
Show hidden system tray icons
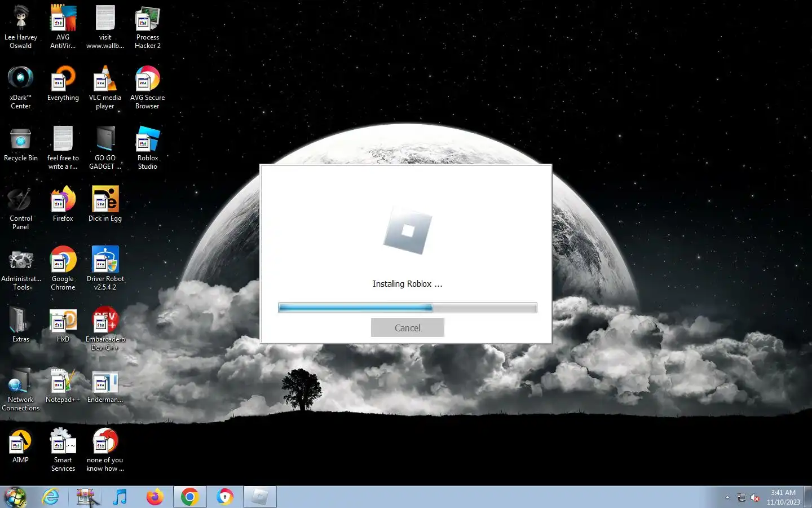[727, 497]
